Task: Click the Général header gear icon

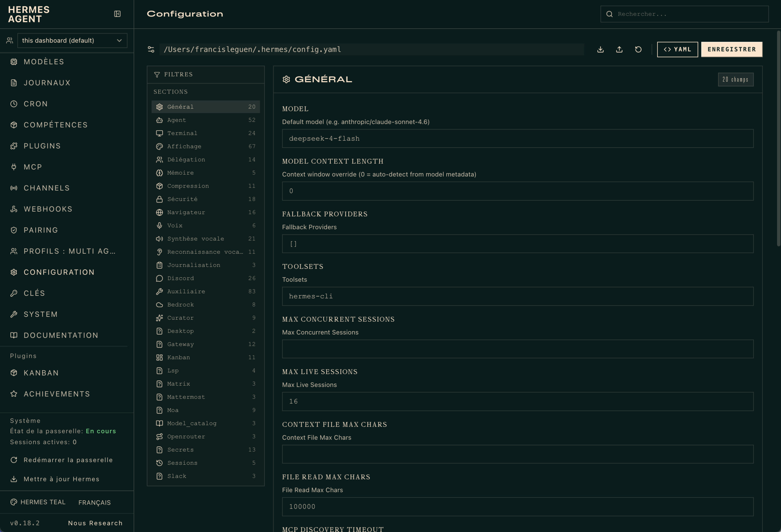Action: [286, 80]
